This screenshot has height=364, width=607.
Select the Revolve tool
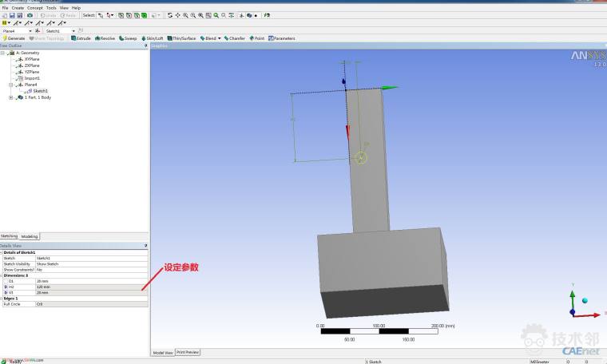pos(105,38)
